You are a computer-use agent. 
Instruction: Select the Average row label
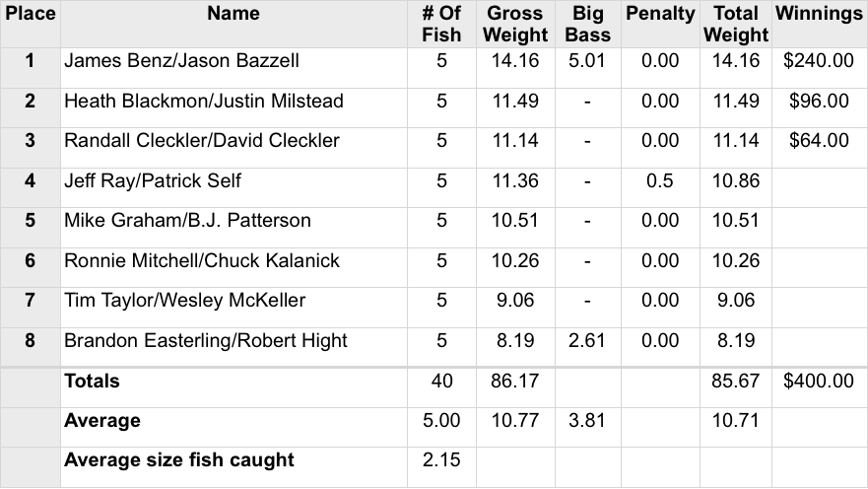tap(102, 421)
